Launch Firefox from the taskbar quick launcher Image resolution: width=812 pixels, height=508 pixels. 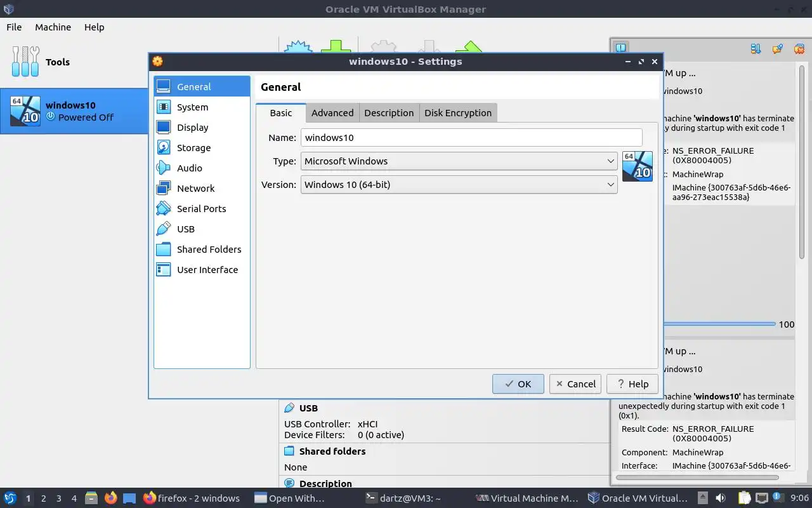pyautogui.click(x=110, y=498)
